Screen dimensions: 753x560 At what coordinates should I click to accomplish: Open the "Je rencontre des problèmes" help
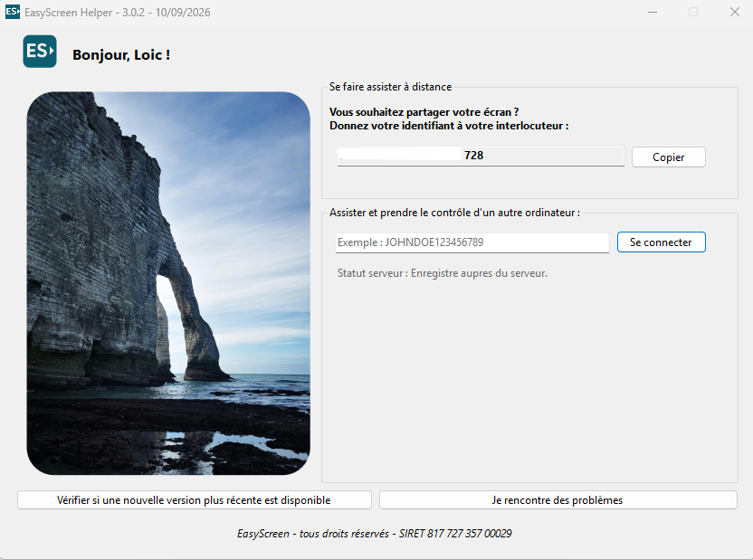point(558,500)
